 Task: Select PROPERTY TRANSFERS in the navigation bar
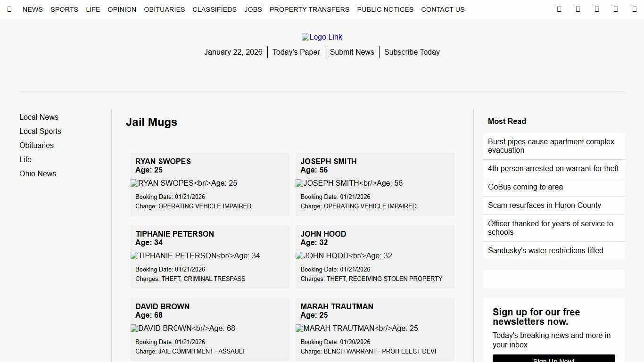pos(309,9)
